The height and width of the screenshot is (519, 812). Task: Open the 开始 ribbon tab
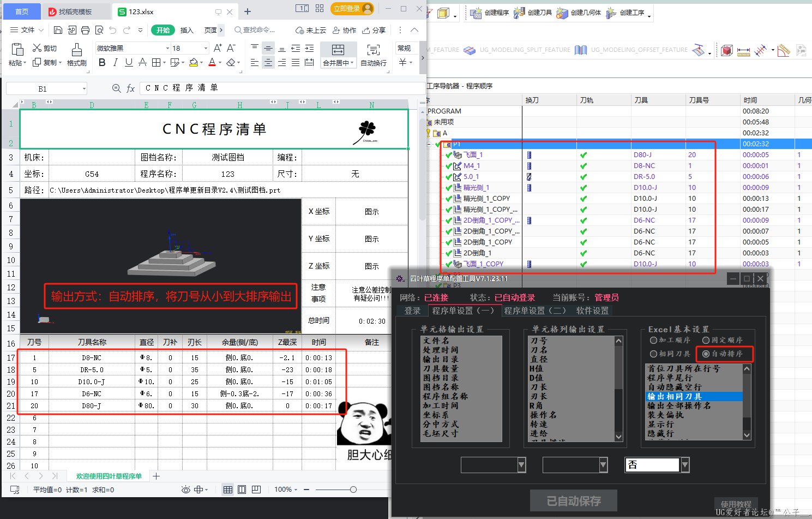[163, 30]
